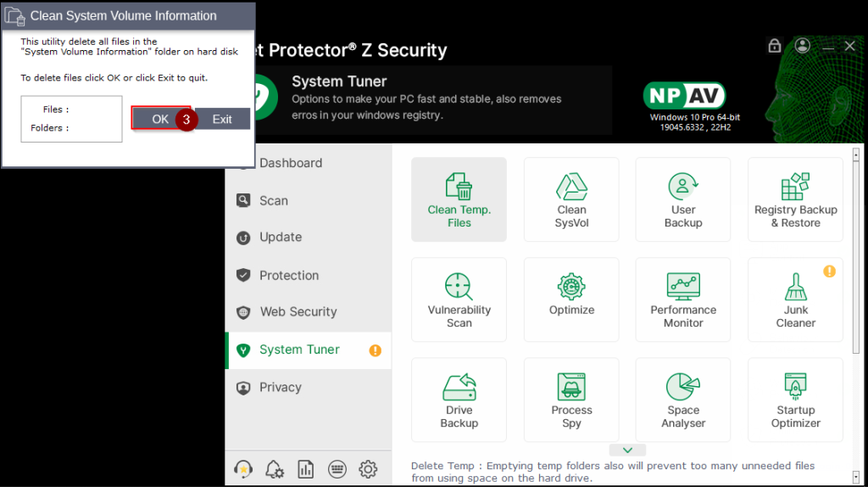
Task: Open the Clean SysVol tool
Action: 571,199
